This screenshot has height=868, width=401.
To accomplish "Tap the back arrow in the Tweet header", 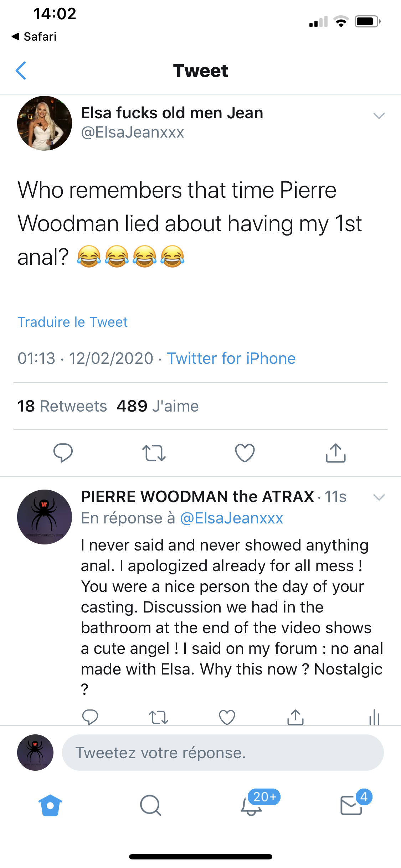I will point(21,71).
